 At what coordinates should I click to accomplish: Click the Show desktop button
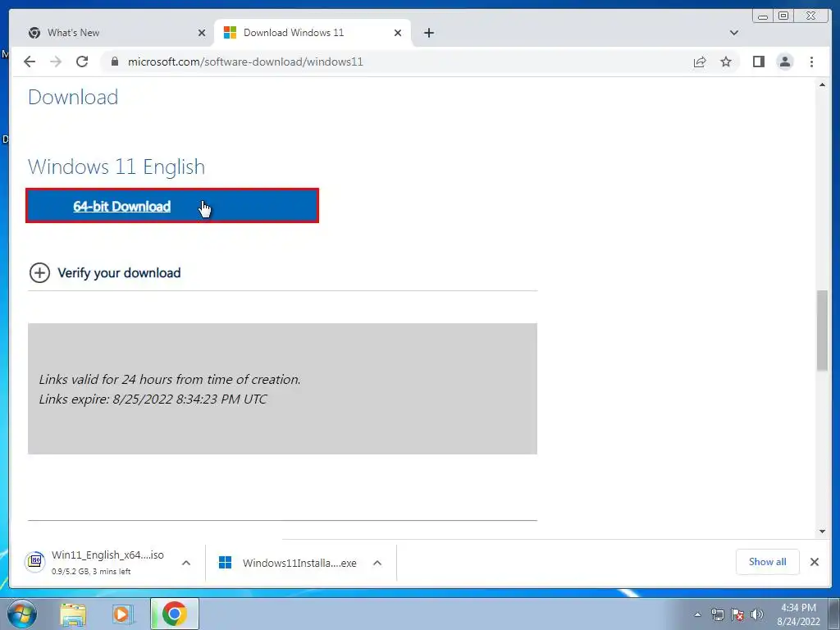pyautogui.click(x=834, y=614)
